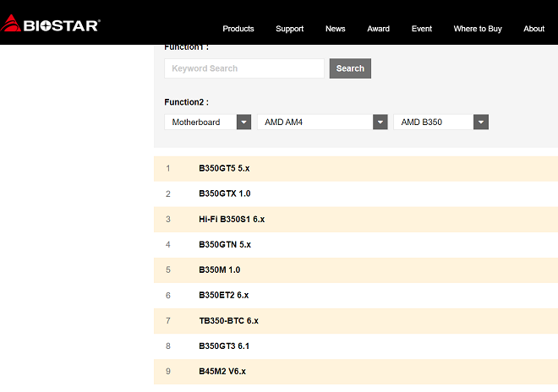
Task: Open the TB350-BTC 6.x entry
Action: [x=228, y=320]
